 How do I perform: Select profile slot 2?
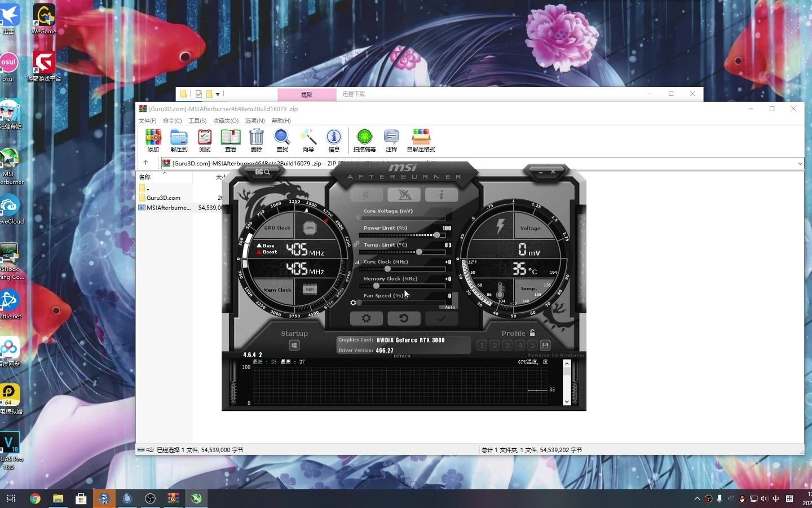point(495,345)
